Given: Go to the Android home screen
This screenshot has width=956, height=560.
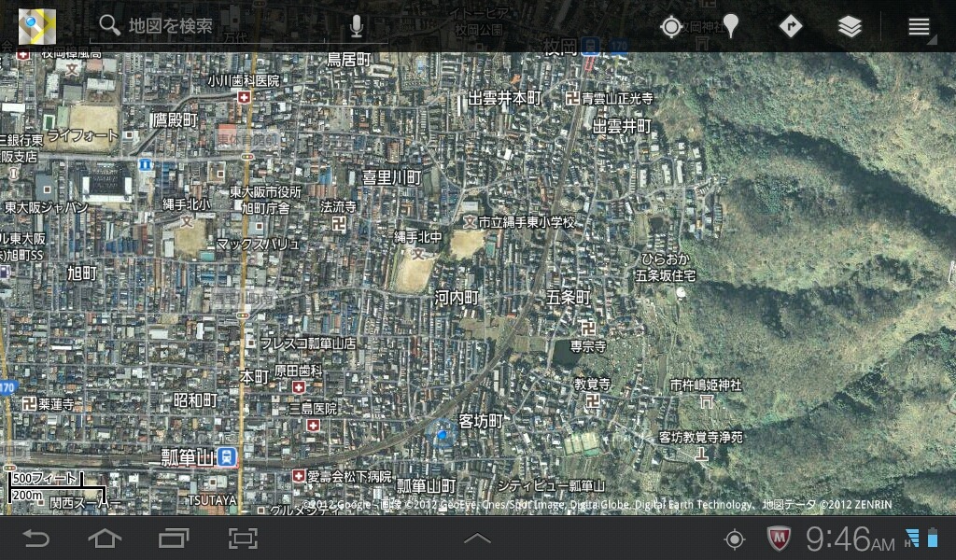Looking at the screenshot, I should [x=105, y=539].
